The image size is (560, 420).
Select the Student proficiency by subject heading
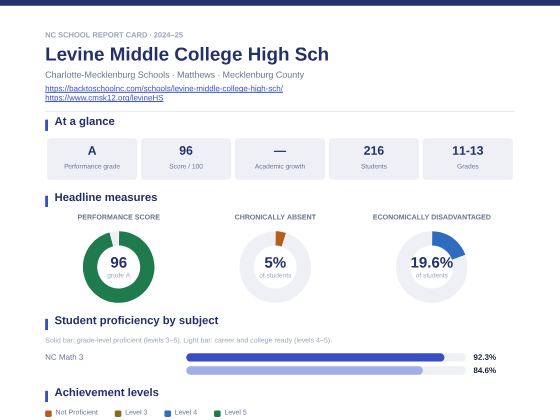pyautogui.click(x=136, y=320)
